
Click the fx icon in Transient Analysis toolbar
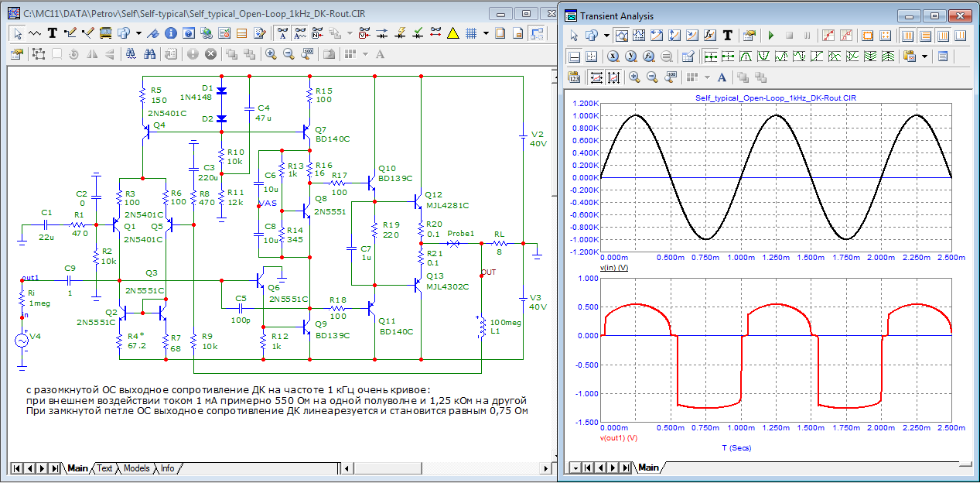point(709,36)
